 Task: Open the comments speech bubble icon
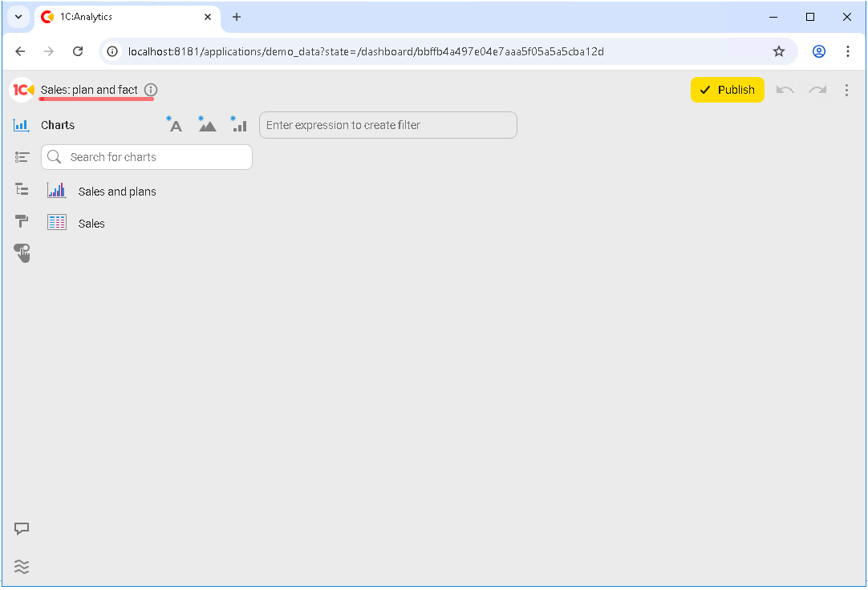pyautogui.click(x=22, y=529)
